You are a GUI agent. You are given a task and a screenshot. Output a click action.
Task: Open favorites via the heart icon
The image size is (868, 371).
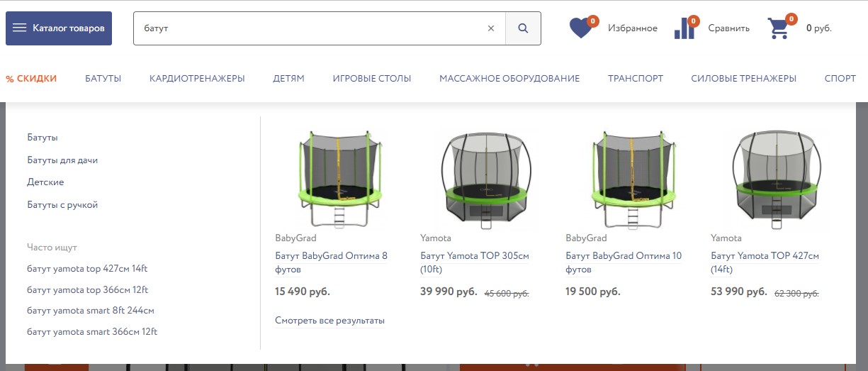tap(580, 28)
